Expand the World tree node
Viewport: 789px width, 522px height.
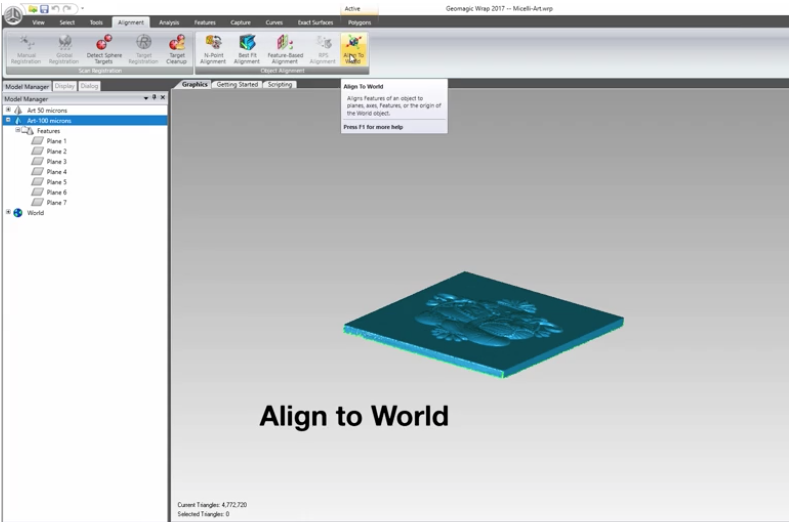pos(8,212)
